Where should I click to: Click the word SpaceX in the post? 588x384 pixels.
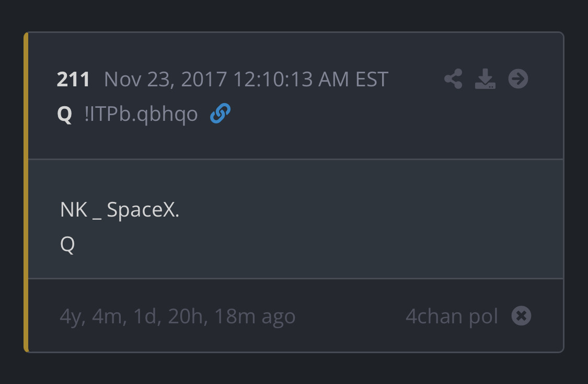coord(141,210)
